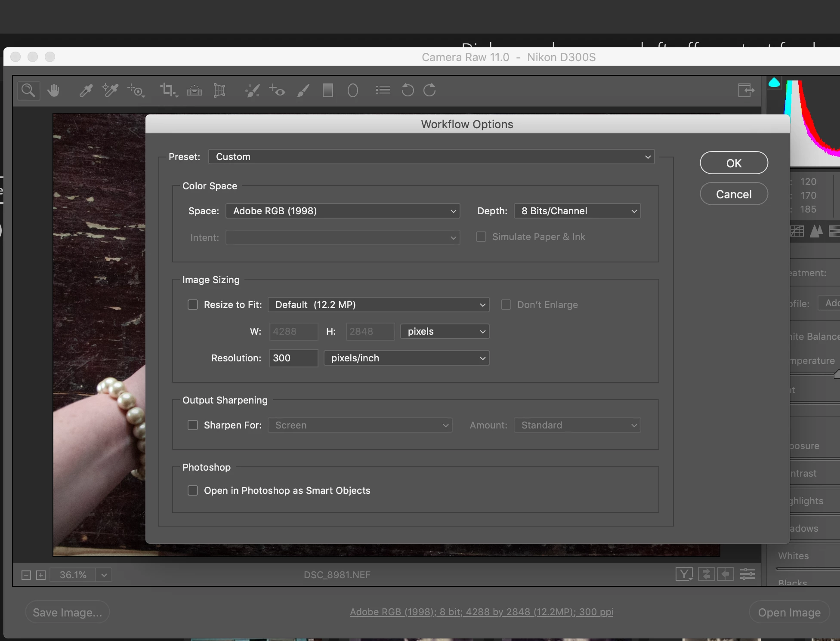Enable the Resize to Fit checkbox
Screen dimensions: 840x641
193,305
